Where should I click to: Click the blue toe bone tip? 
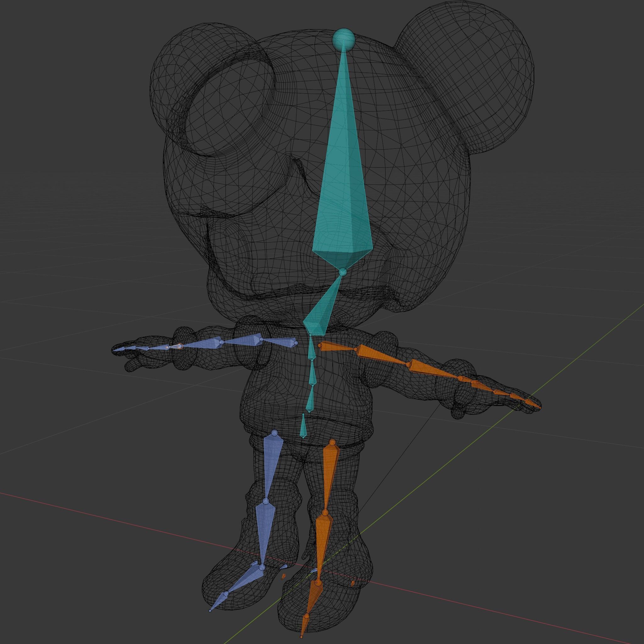click(x=210, y=611)
